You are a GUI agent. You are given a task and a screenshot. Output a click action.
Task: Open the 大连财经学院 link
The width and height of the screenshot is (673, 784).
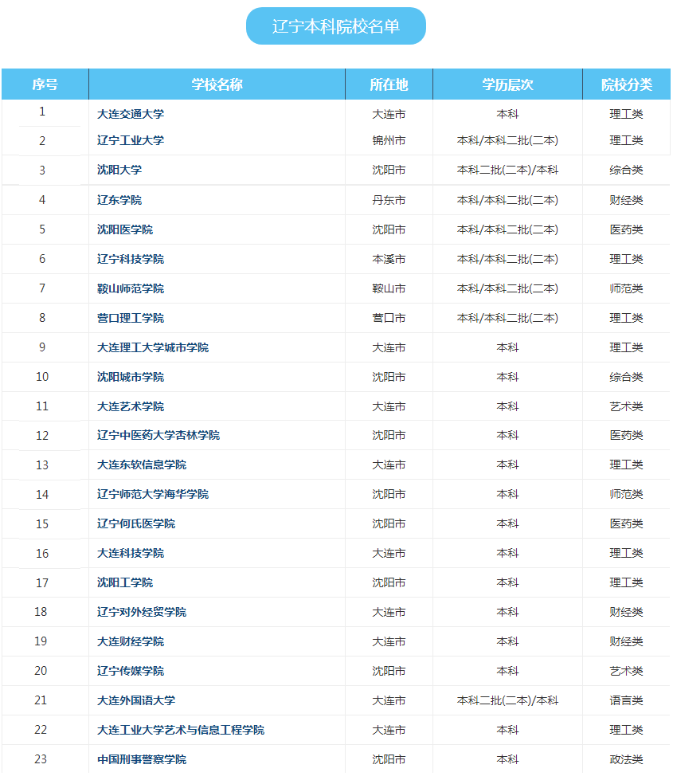click(x=131, y=641)
